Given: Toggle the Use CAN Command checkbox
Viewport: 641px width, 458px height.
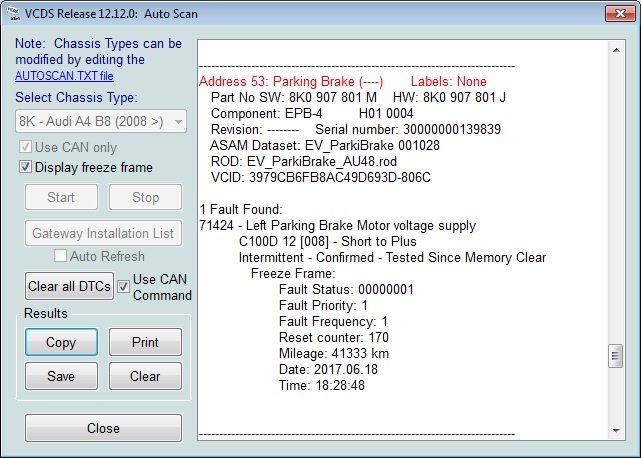Looking at the screenshot, I should coord(123,287).
